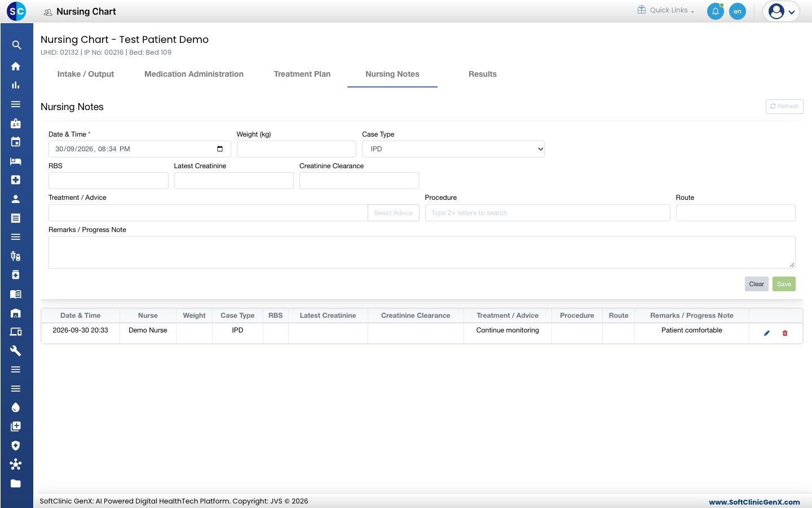The image size is (812, 508).
Task: Click the Clear button
Action: pyautogui.click(x=756, y=284)
